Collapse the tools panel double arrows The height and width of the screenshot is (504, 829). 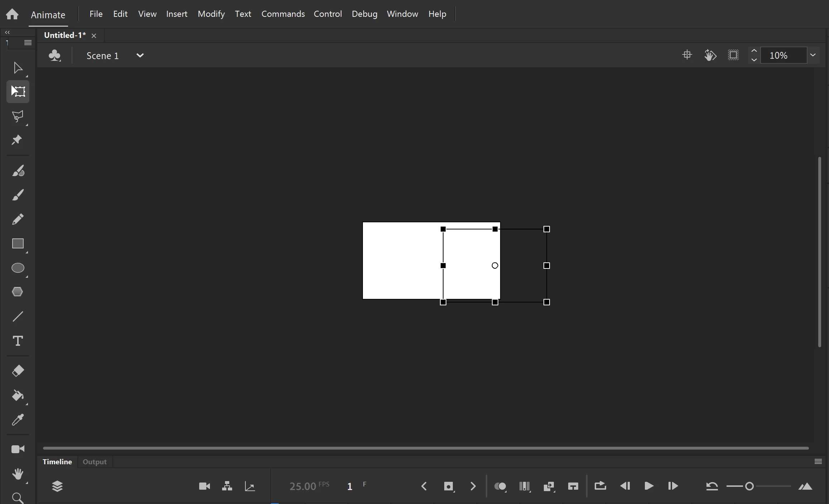coord(7,32)
